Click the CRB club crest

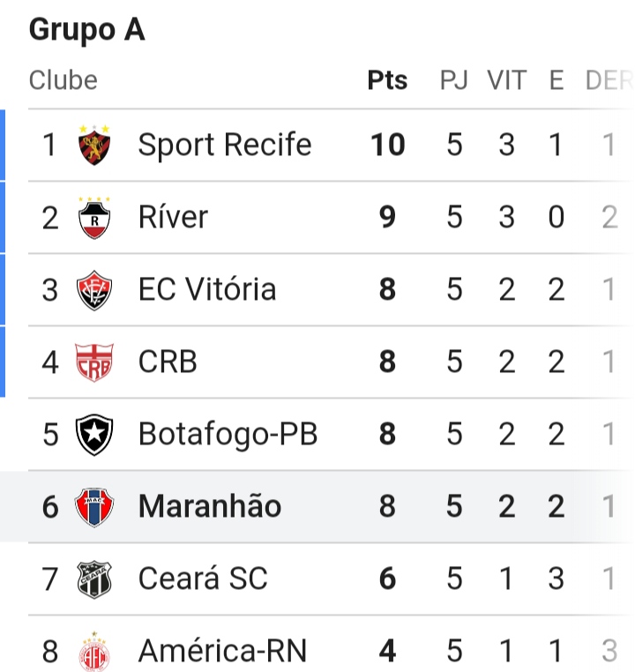[94, 362]
